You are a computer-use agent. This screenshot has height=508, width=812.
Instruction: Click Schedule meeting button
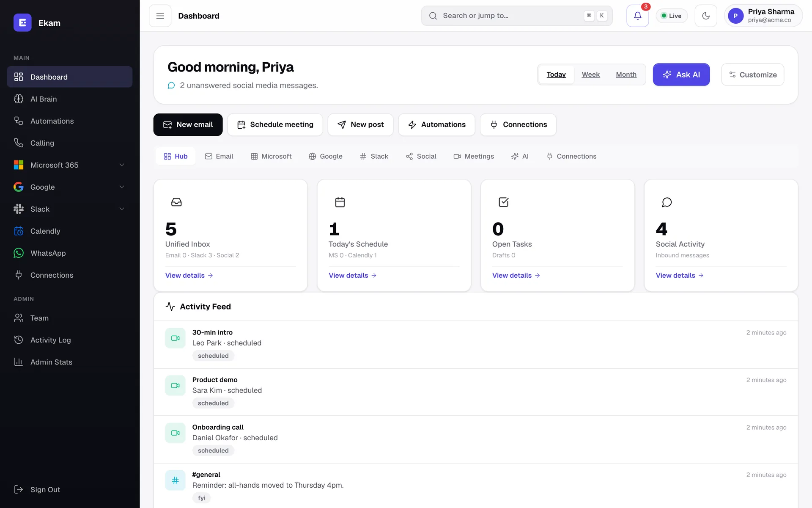coord(275,124)
